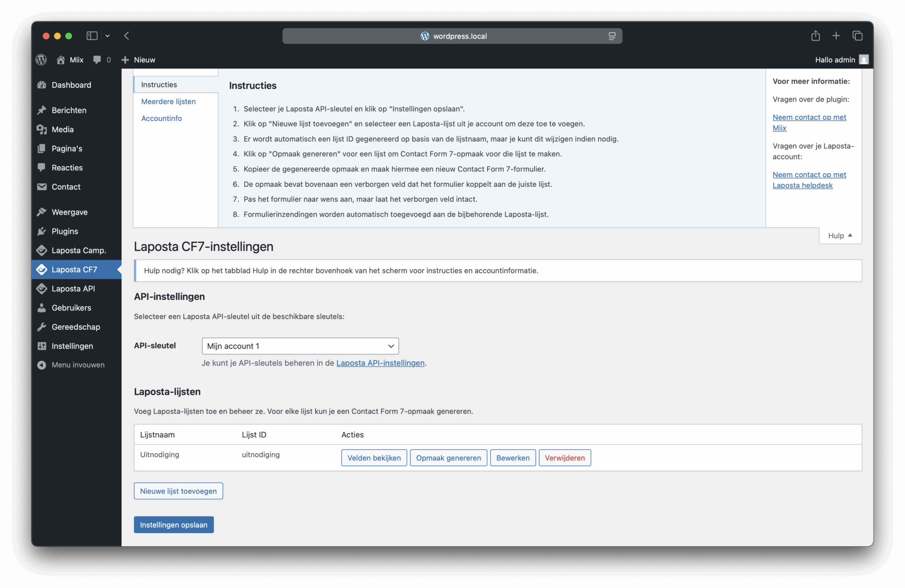
Task: Click the Miix site name in admin bar
Action: [x=76, y=60]
